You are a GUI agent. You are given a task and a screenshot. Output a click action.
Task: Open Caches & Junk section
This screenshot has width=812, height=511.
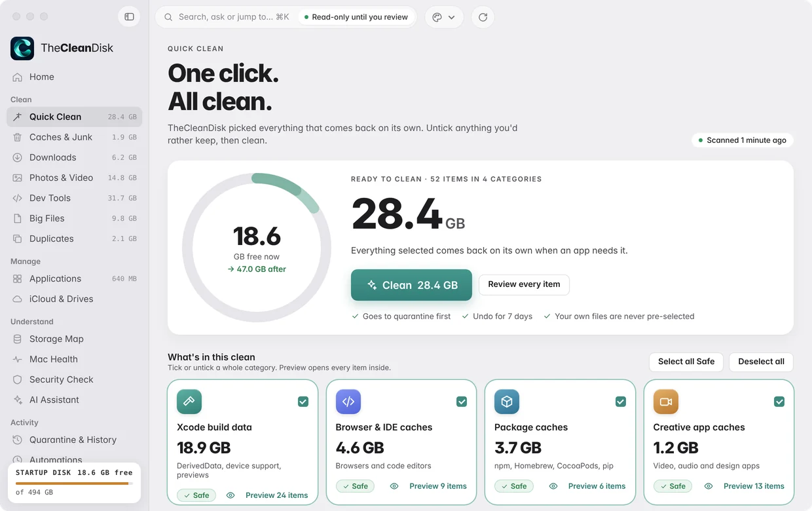pyautogui.click(x=74, y=137)
